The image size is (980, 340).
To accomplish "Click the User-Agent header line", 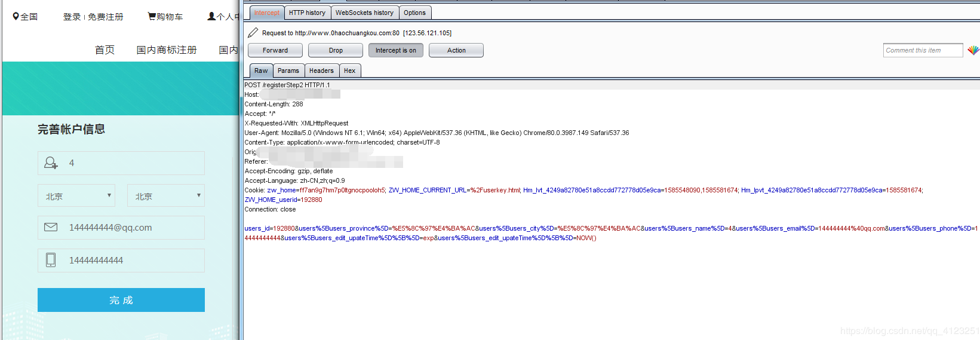I will tap(437, 133).
